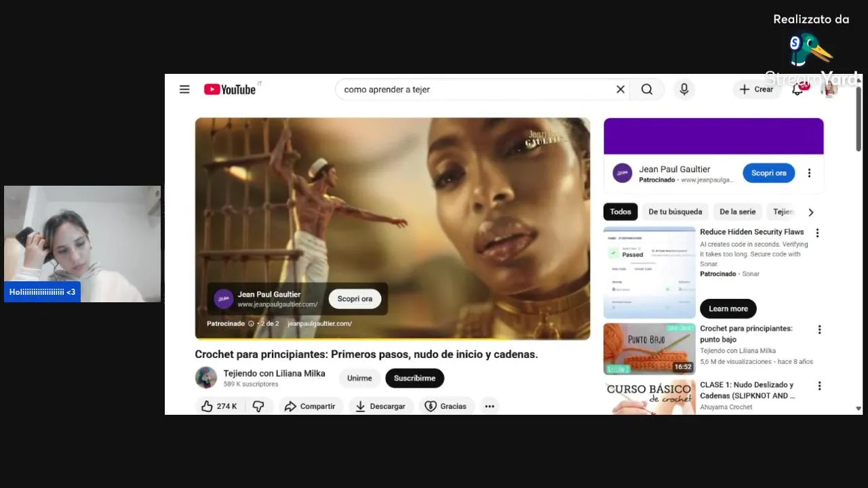Click the purple banner of the sidebar ad
Image resolution: width=868 pixels, height=488 pixels.
point(713,136)
